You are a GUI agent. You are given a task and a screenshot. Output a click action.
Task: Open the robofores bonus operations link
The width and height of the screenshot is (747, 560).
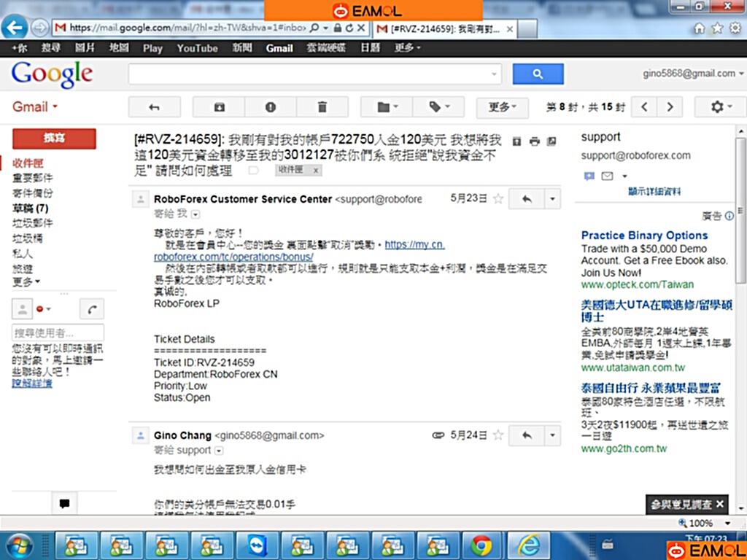click(299, 251)
